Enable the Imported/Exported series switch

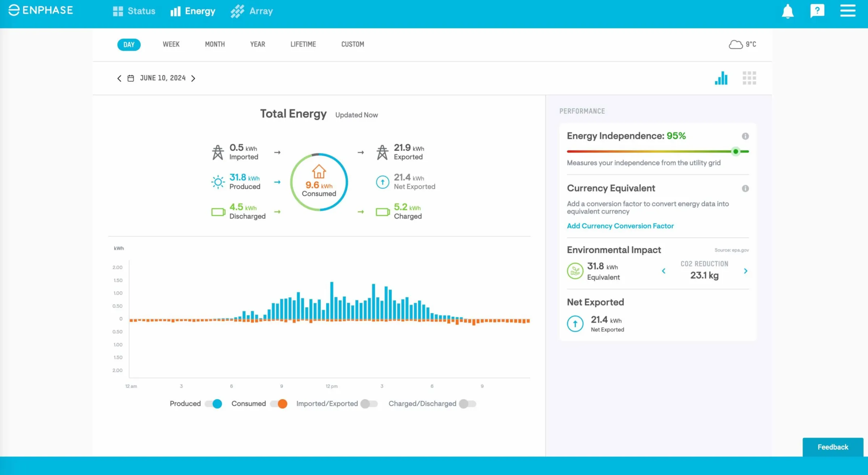369,404
